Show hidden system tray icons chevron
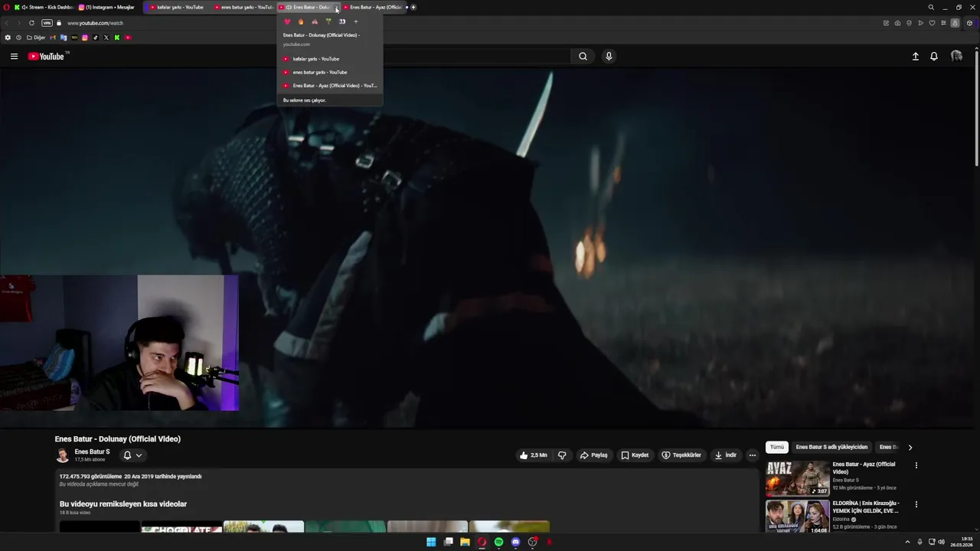980x551 pixels. [x=907, y=542]
